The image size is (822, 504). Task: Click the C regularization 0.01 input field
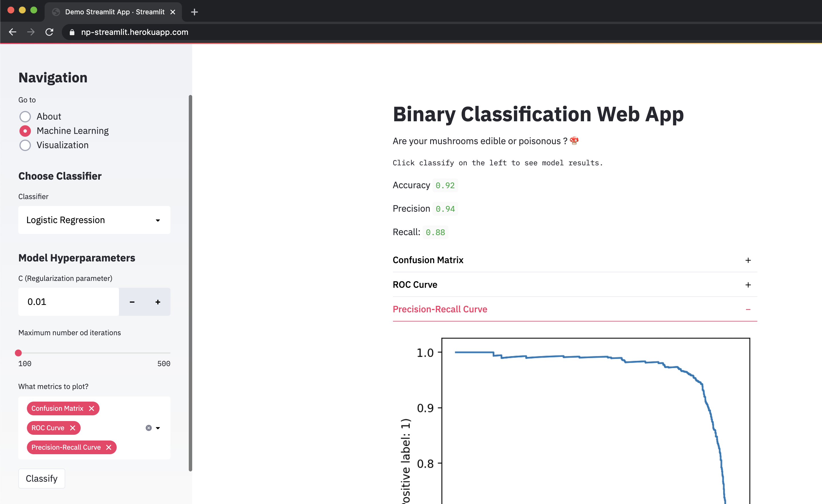tap(68, 302)
